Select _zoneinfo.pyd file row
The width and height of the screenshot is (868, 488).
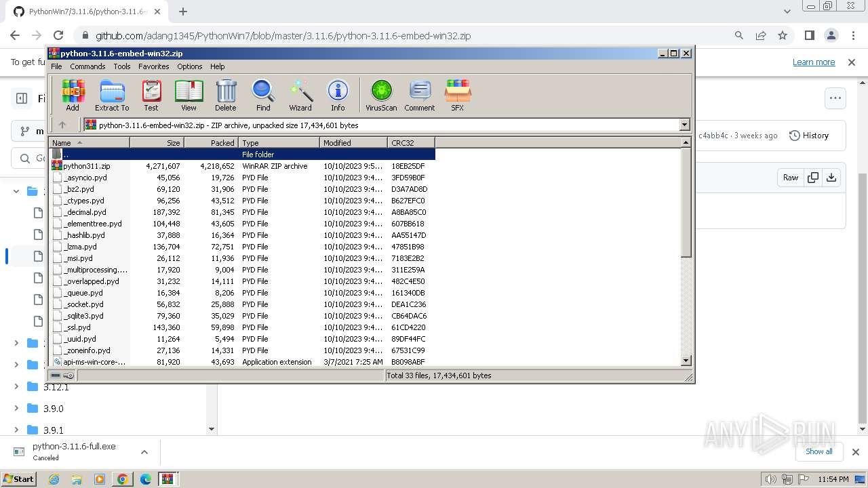point(242,350)
